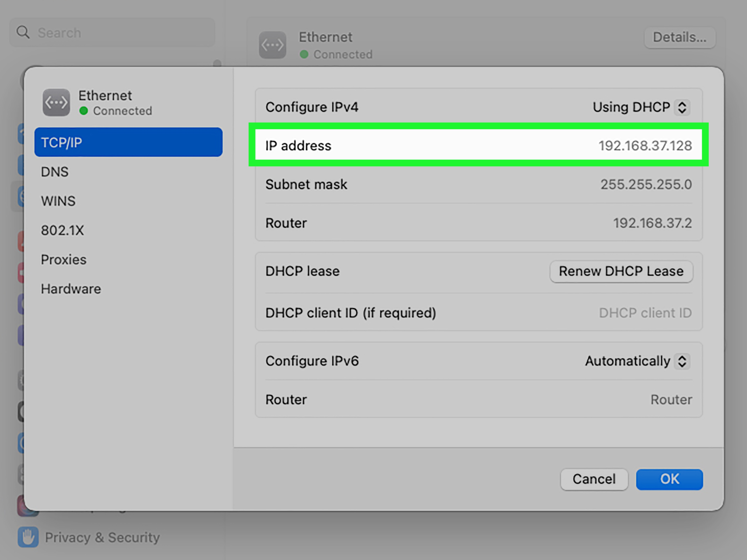Open the Proxies section
The width and height of the screenshot is (747, 560).
[x=64, y=259]
